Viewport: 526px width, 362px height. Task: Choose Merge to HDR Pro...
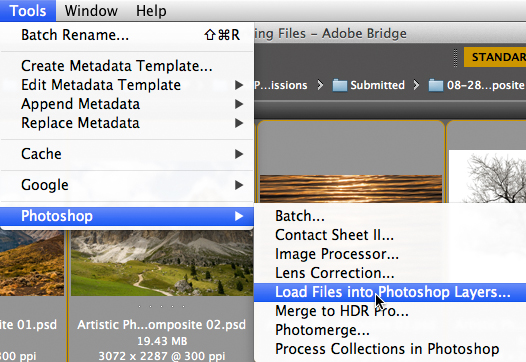(390, 311)
